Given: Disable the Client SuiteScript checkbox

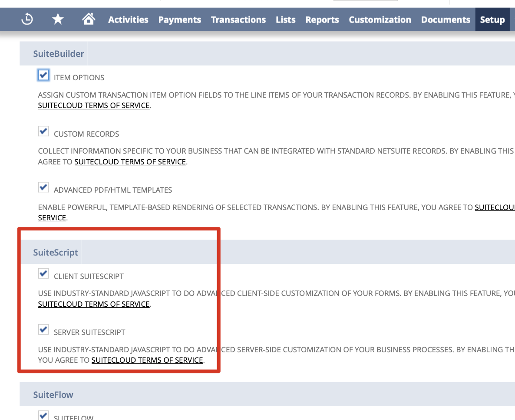Looking at the screenshot, I should (x=43, y=274).
